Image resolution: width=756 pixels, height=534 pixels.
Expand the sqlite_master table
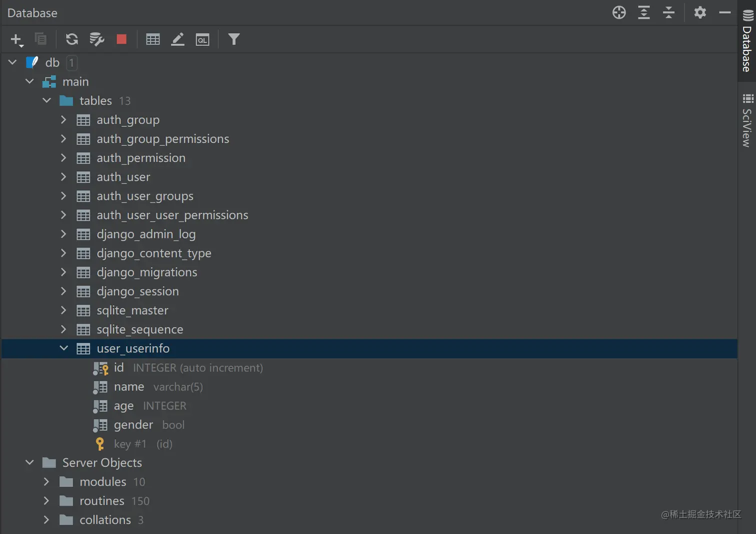point(63,310)
